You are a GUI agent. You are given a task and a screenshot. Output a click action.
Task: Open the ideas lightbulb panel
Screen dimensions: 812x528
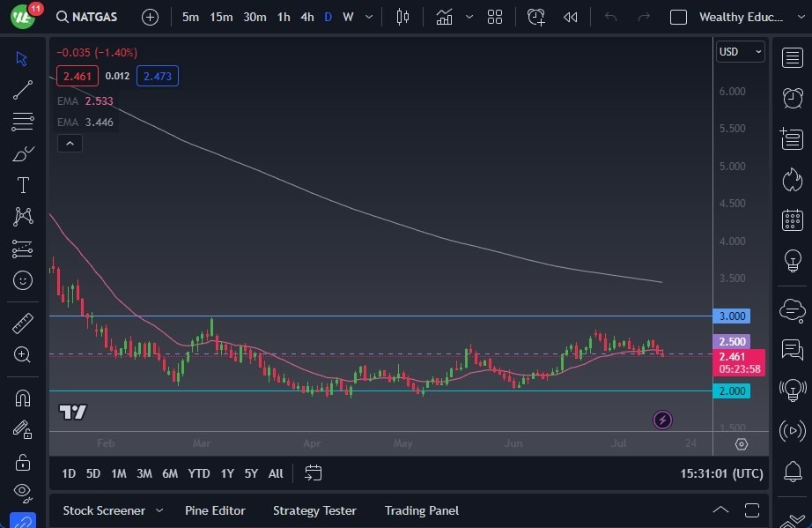[x=793, y=261]
